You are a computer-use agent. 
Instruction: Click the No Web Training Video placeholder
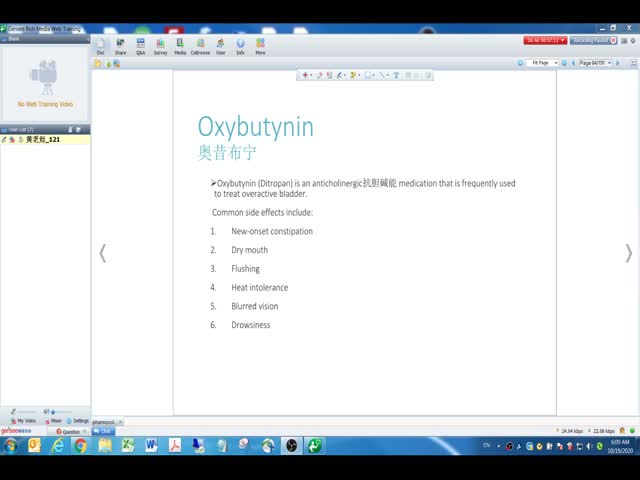(x=45, y=83)
